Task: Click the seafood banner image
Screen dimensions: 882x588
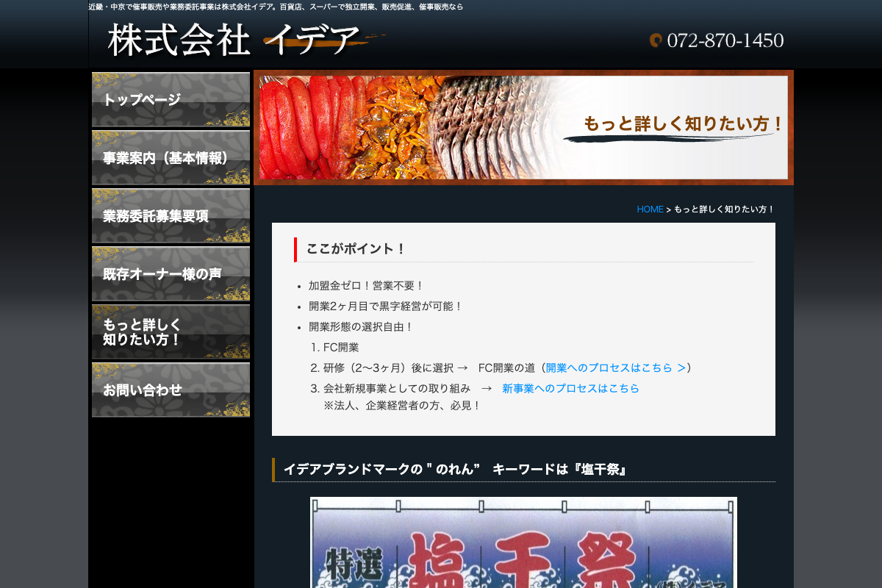Action: 523,127
